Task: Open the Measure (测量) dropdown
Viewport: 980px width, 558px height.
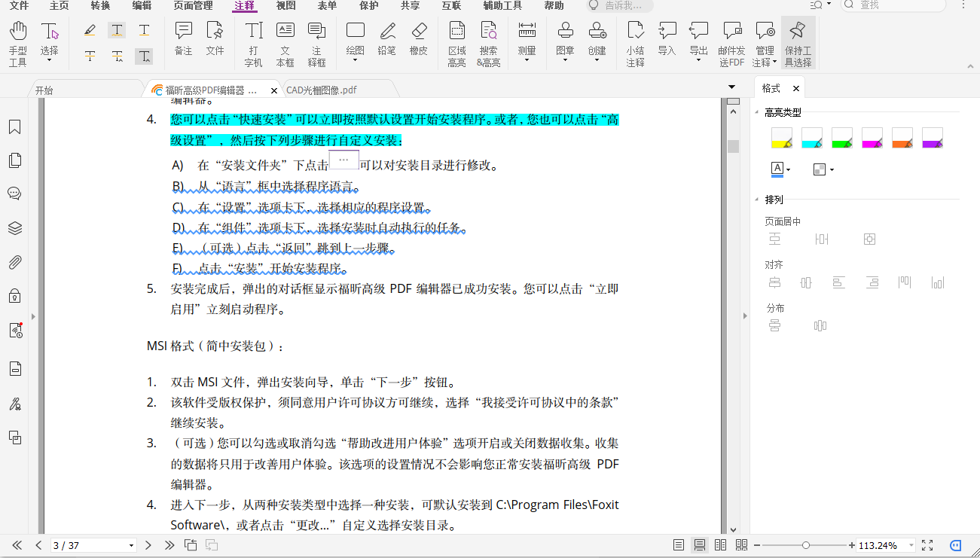Action: point(527,60)
